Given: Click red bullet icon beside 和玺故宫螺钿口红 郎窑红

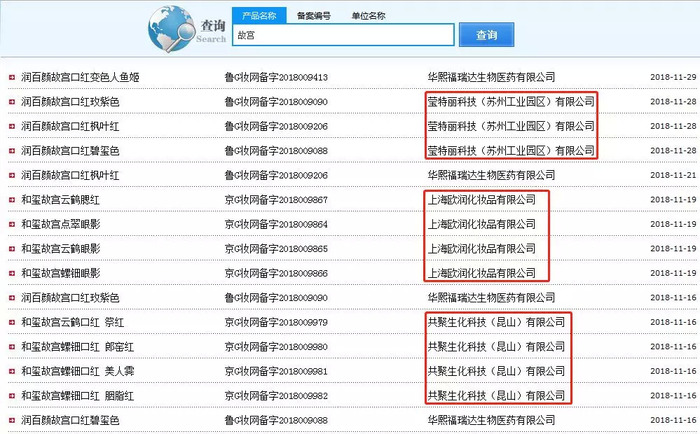Looking at the screenshot, I should (x=12, y=347).
